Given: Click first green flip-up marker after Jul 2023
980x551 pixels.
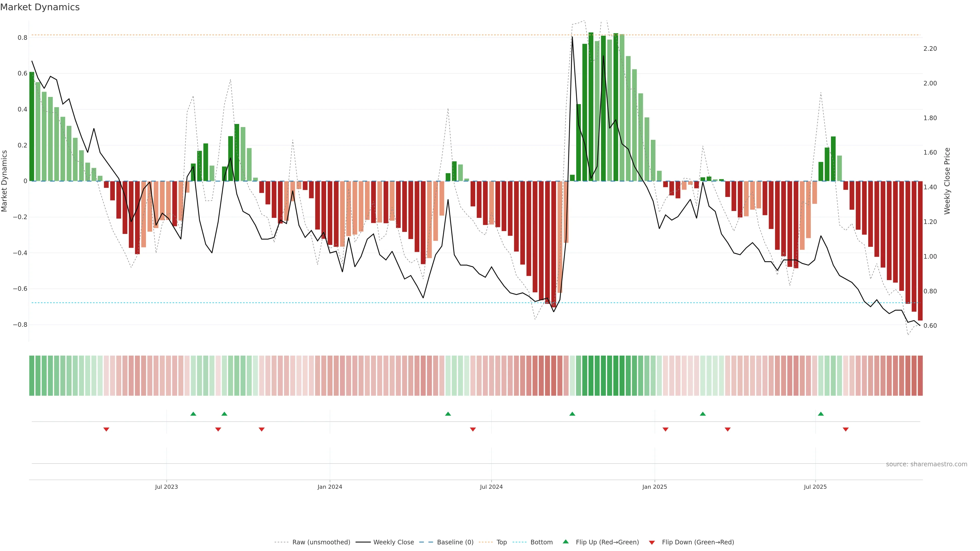Looking at the screenshot, I should [193, 414].
